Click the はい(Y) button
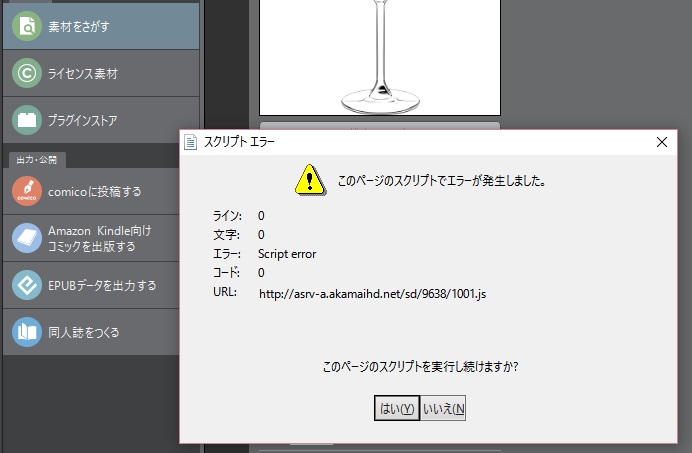This screenshot has height=453, width=692. point(397,408)
